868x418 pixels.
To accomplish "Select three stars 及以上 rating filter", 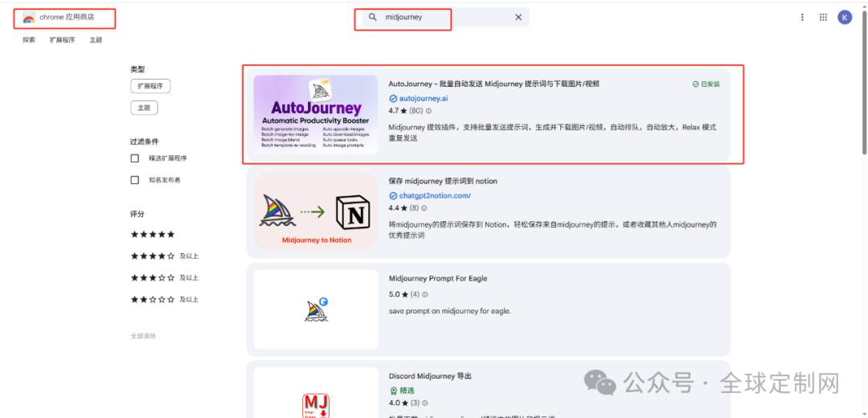I will point(164,277).
